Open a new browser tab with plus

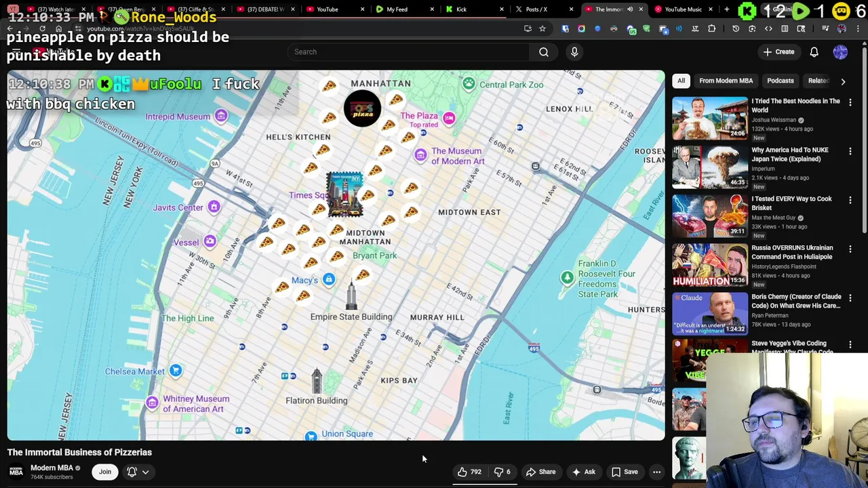click(727, 9)
